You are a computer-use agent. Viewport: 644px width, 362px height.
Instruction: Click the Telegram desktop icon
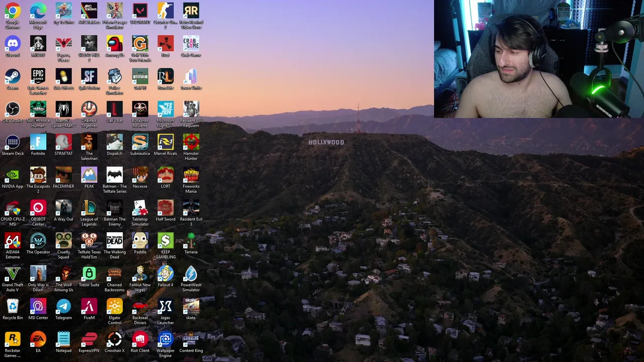pos(63,309)
